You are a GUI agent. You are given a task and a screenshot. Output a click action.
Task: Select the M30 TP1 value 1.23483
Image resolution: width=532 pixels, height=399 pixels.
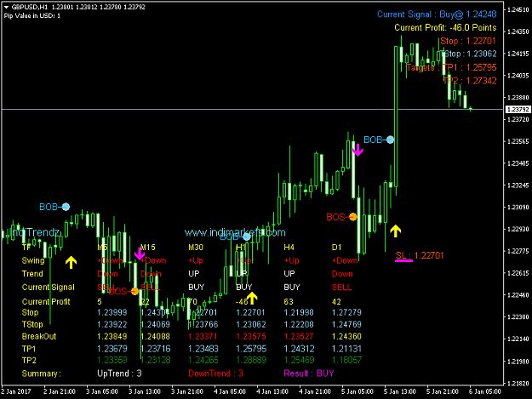click(203, 349)
